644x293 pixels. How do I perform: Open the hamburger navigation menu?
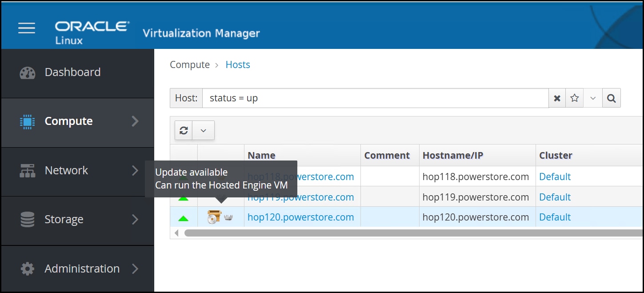(x=27, y=28)
